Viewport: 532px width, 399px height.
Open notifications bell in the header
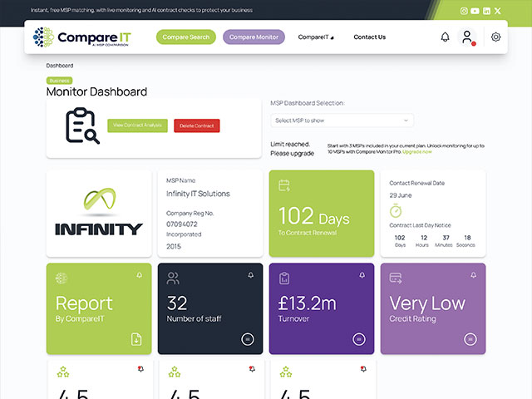pos(446,37)
